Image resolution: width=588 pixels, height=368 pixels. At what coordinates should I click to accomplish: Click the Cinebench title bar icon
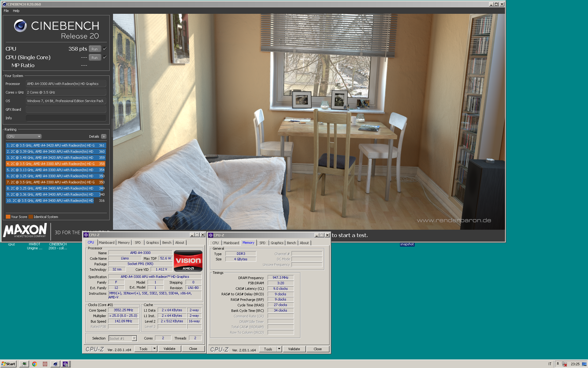click(4, 4)
